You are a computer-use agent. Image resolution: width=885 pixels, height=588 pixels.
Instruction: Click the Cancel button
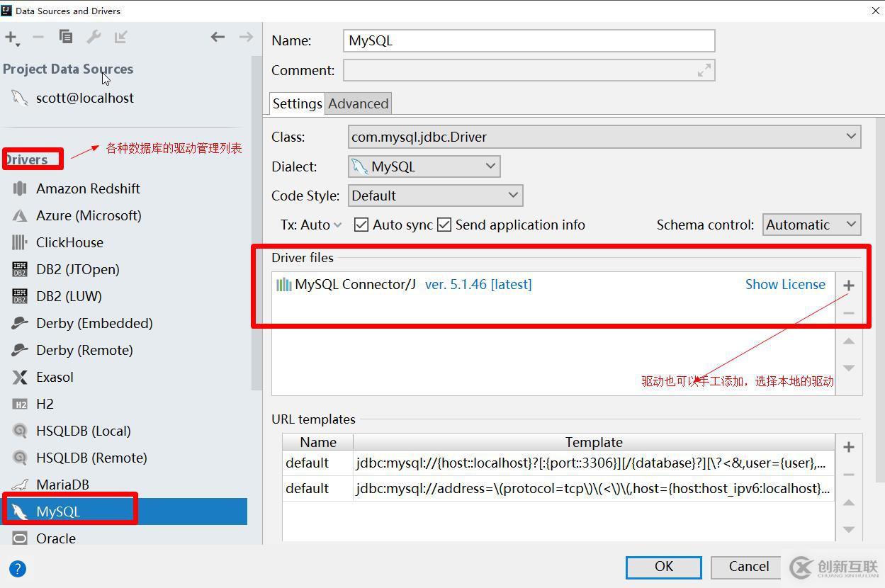tap(748, 567)
